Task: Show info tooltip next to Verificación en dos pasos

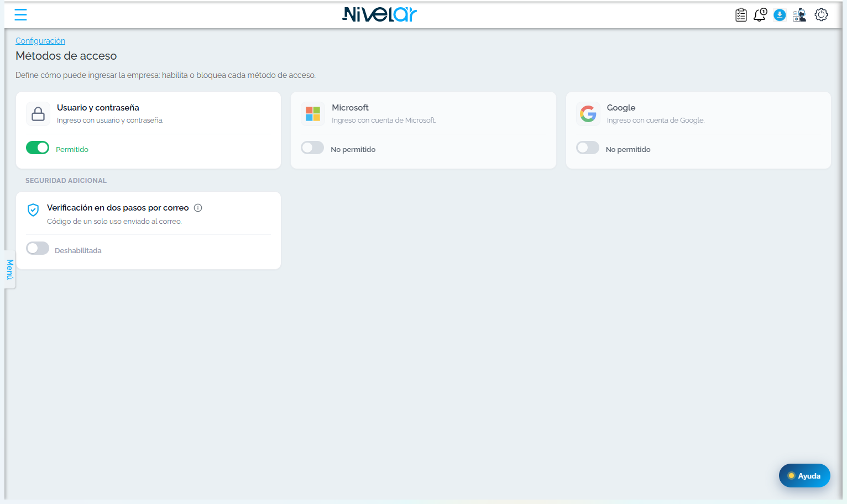Action: 198,208
